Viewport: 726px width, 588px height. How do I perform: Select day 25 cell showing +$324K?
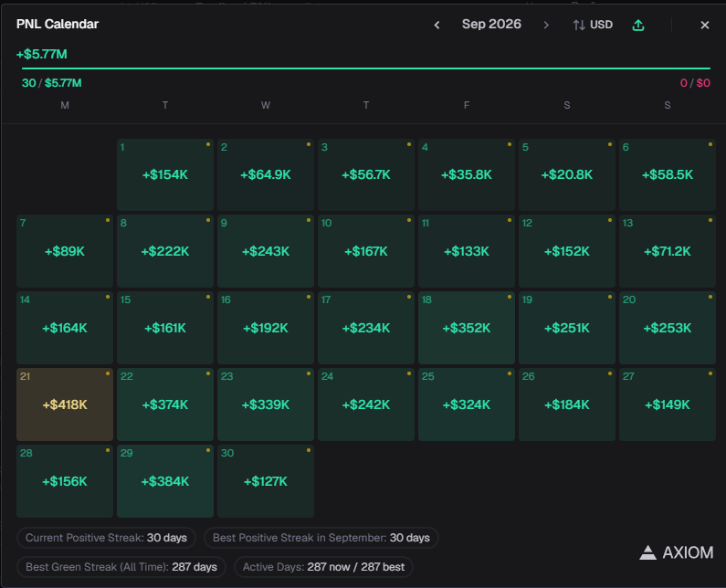click(x=467, y=404)
